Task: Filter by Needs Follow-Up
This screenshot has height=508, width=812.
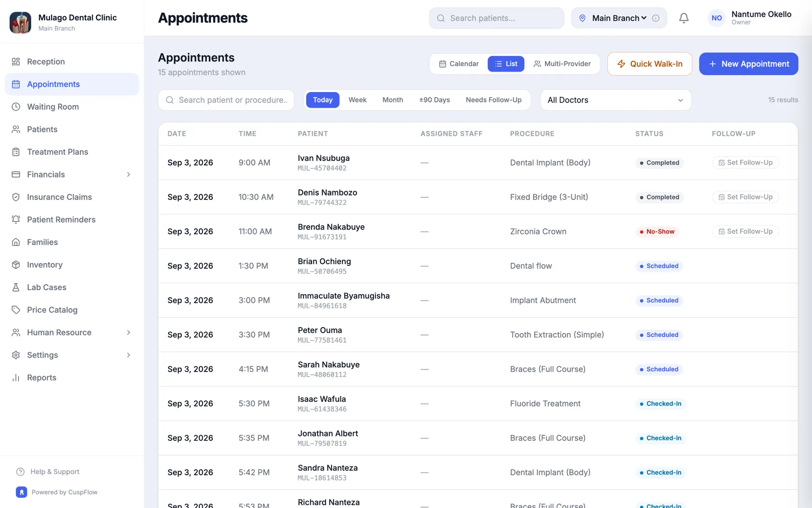Action: click(494, 100)
